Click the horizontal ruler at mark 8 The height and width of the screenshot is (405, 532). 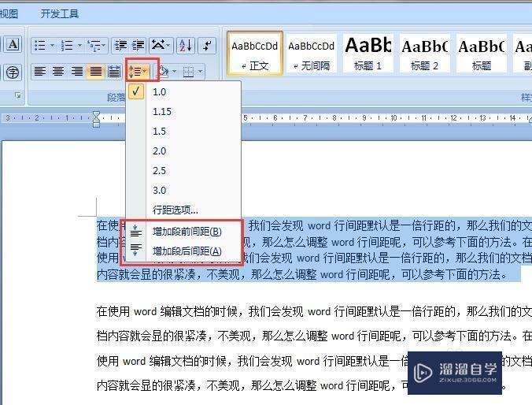point(334,118)
